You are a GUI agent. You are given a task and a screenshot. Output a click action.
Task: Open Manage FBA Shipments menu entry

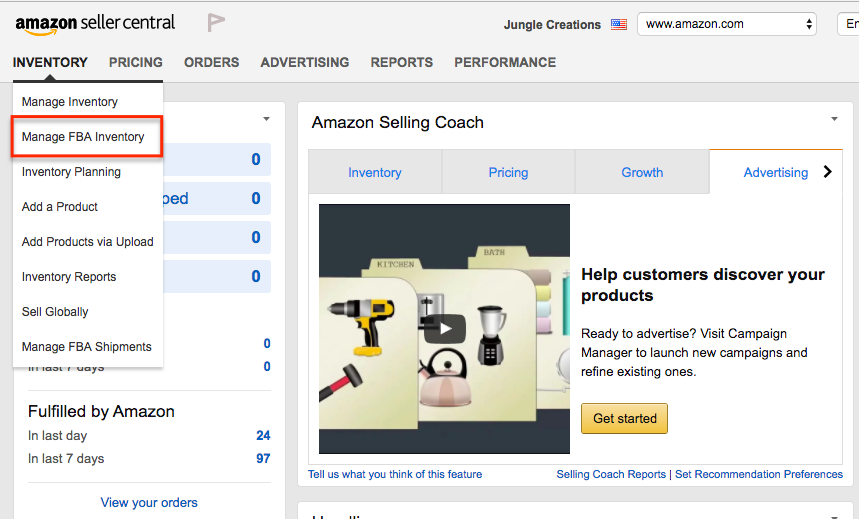pyautogui.click(x=87, y=347)
